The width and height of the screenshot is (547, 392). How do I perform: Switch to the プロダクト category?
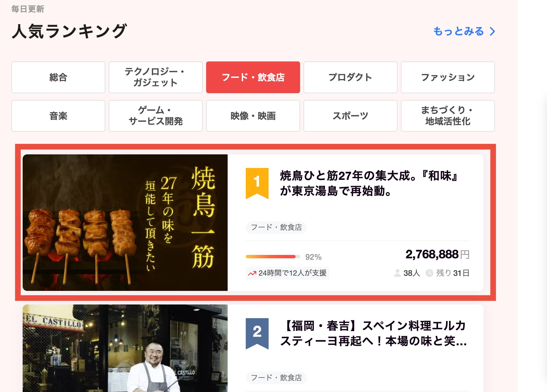tap(351, 77)
